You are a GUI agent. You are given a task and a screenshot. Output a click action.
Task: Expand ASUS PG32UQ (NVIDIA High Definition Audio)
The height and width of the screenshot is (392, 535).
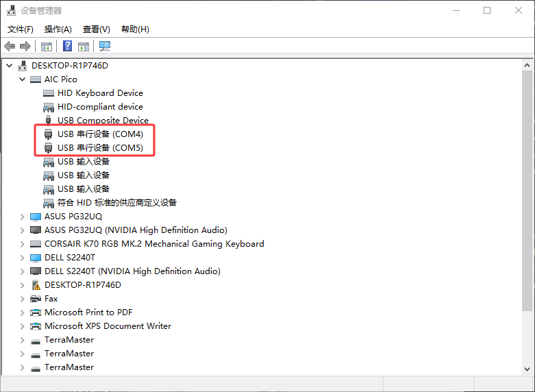(22, 230)
